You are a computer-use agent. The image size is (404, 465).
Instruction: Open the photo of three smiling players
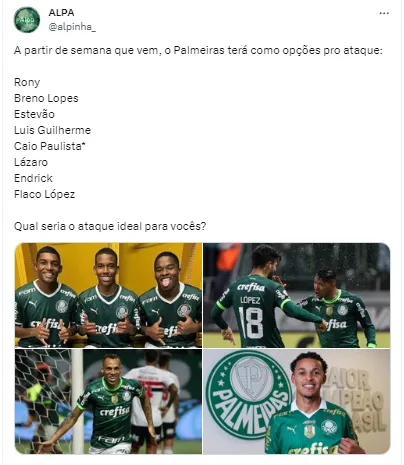[x=108, y=295]
